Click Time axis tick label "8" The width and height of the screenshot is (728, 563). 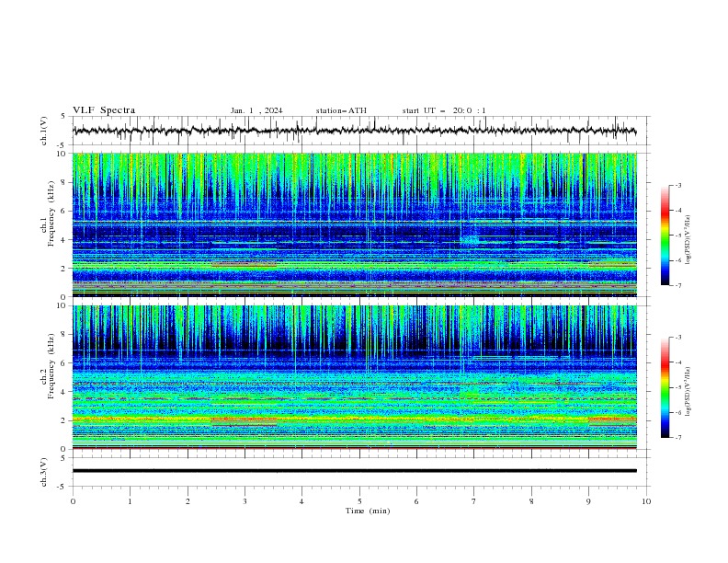pos(531,501)
